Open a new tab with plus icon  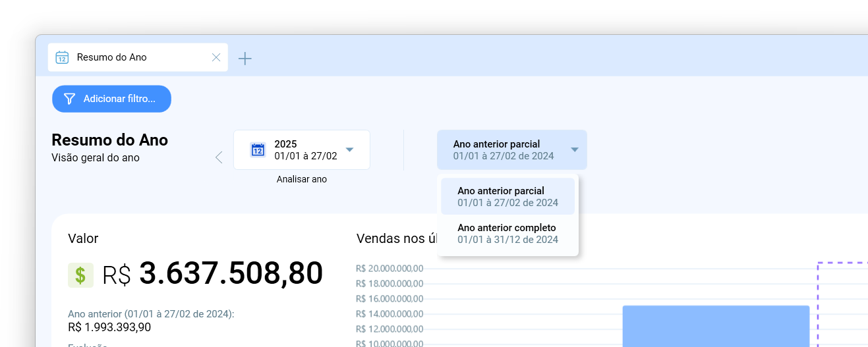point(245,59)
